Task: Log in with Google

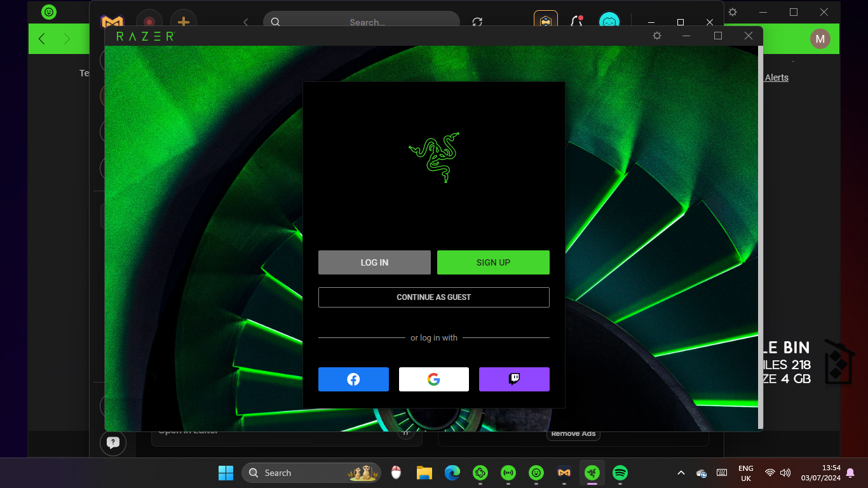Action: [434, 379]
